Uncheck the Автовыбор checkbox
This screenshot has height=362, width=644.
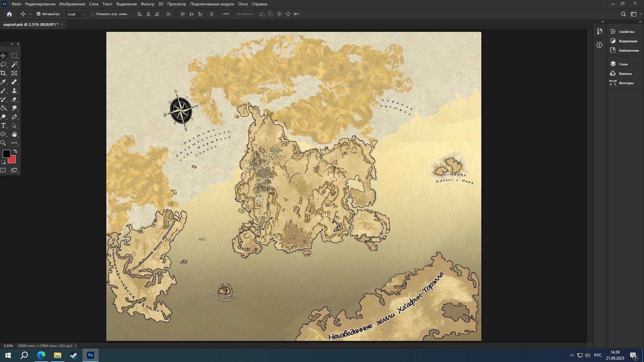click(x=39, y=14)
